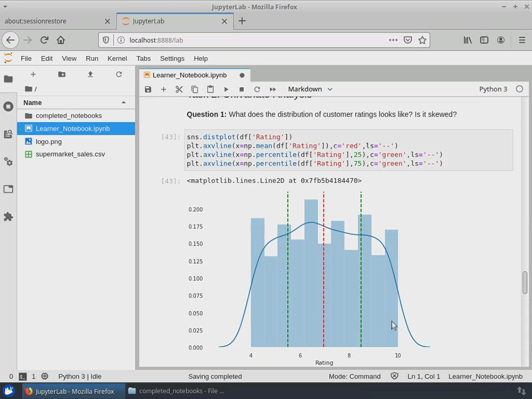The height and width of the screenshot is (399, 532).
Task: Save the notebook with the disk icon
Action: point(148,89)
